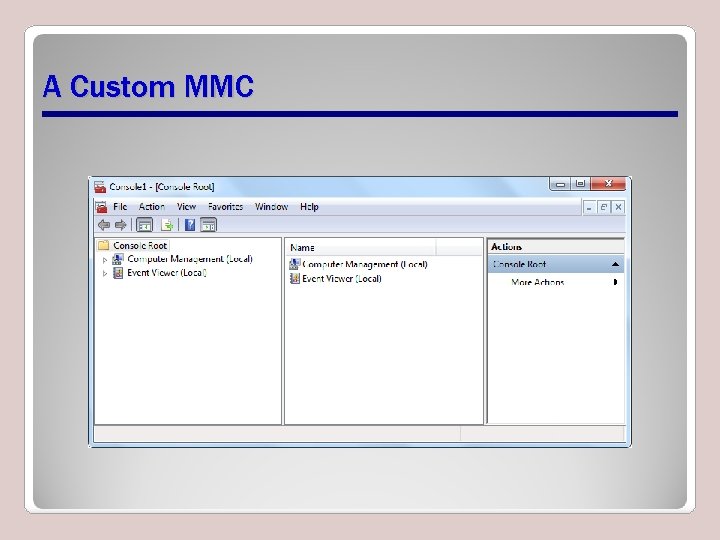Image resolution: width=720 pixels, height=540 pixels.
Task: Select Event Viewer (Local) in Name list
Action: pos(342,279)
